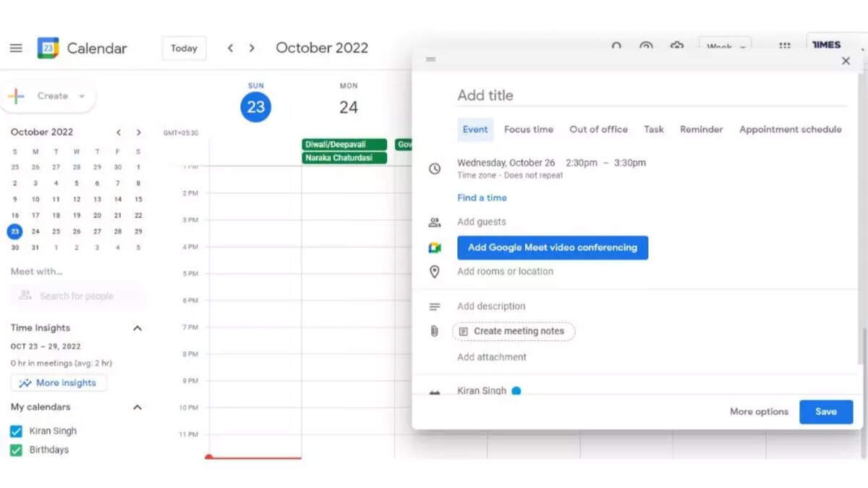868x488 pixels.
Task: Open the Google apps grid icon
Action: point(784,46)
